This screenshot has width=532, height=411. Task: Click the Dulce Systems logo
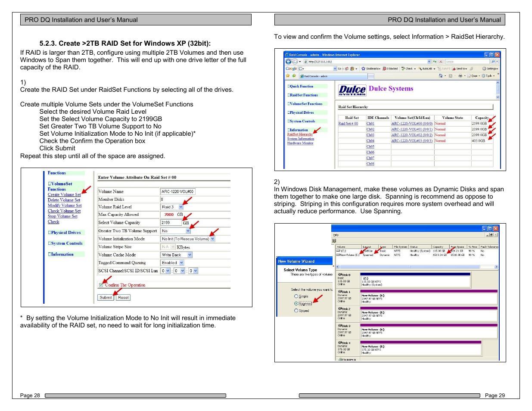pyautogui.click(x=352, y=90)
